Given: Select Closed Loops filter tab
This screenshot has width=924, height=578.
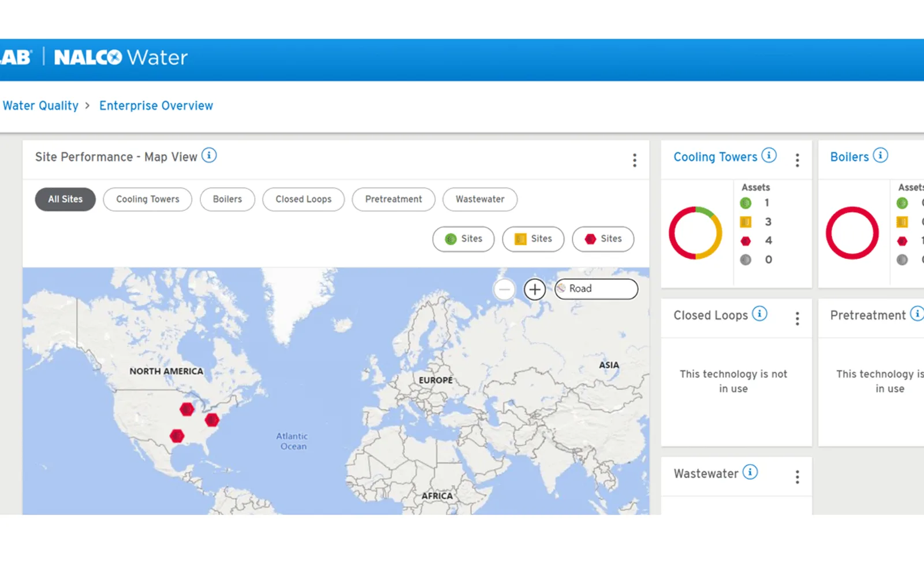Looking at the screenshot, I should point(303,199).
